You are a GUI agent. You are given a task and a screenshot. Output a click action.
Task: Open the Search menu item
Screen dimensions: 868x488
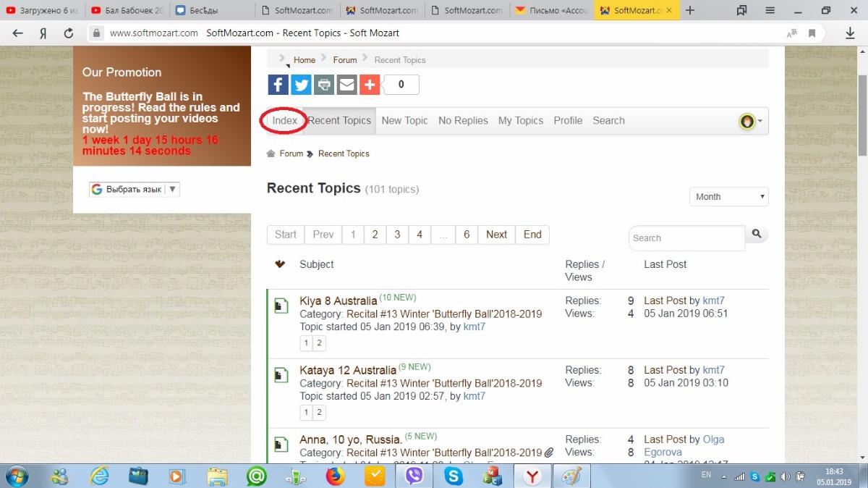point(608,120)
